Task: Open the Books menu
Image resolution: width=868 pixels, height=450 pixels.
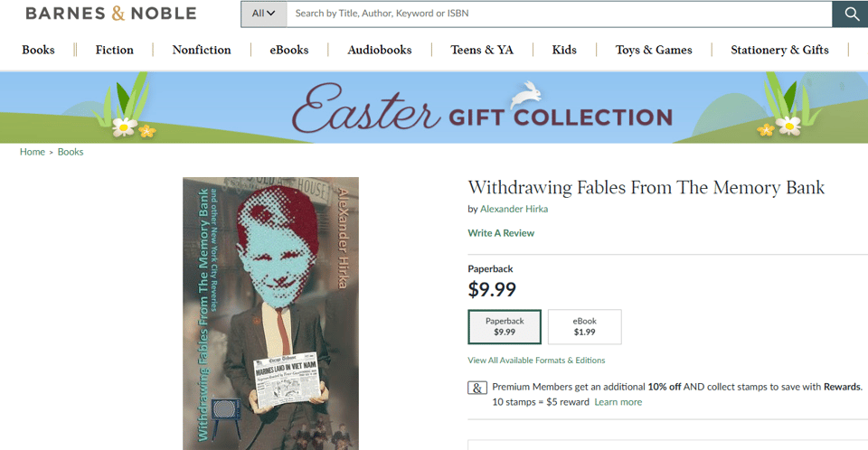Action: click(x=38, y=50)
